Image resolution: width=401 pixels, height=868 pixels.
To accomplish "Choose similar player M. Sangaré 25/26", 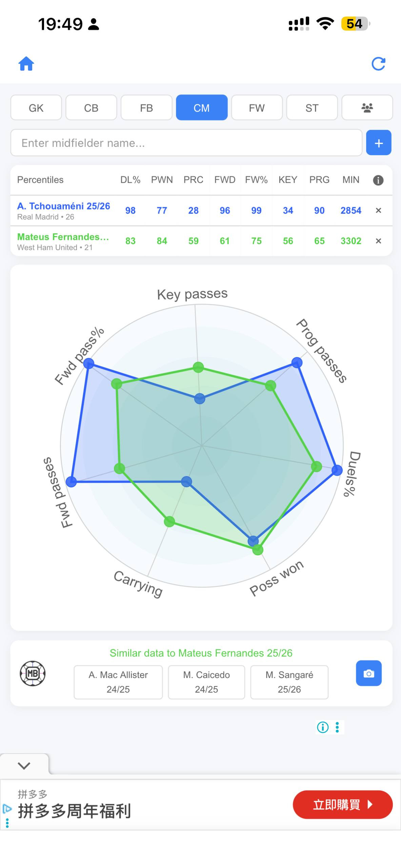I will pyautogui.click(x=289, y=682).
